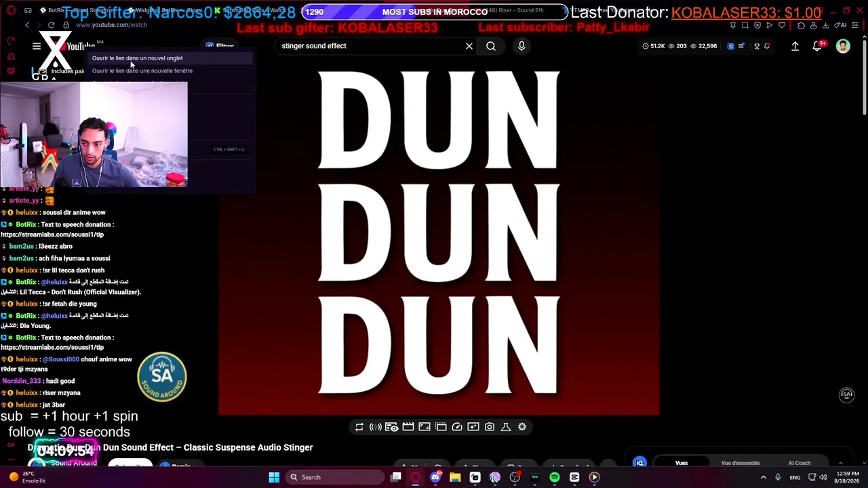Open Discord from the taskbar
Screen dimensions: 868x488
pyautogui.click(x=435, y=477)
